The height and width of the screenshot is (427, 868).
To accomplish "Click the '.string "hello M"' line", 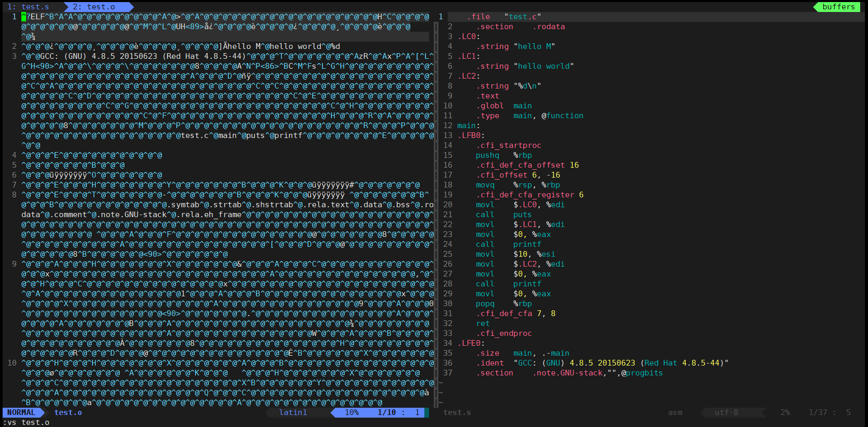I will 515,46.
